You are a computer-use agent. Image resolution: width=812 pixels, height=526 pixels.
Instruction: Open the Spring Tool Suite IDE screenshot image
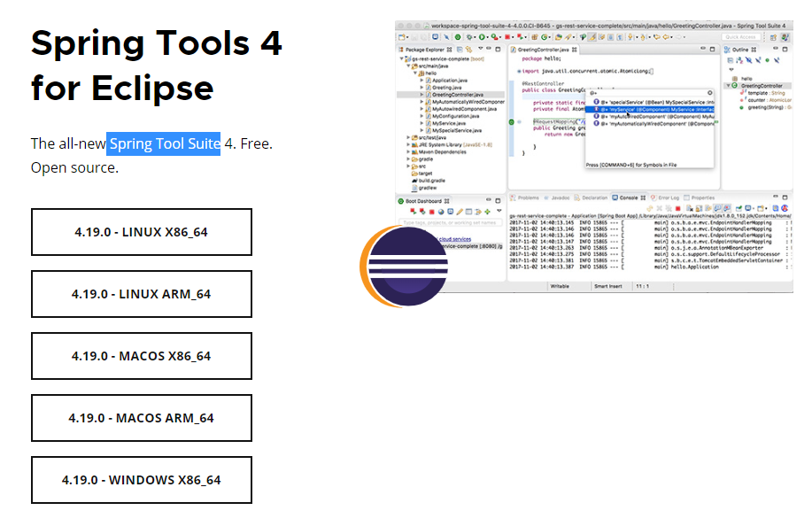594,157
